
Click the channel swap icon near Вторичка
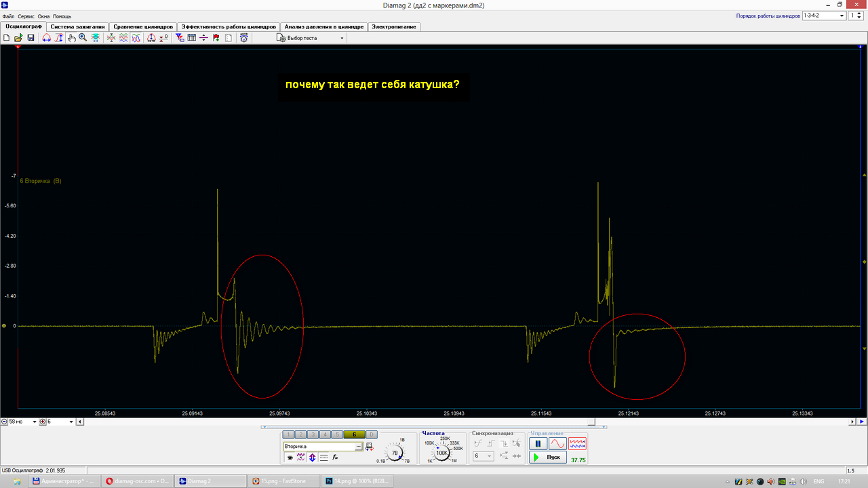point(370,447)
